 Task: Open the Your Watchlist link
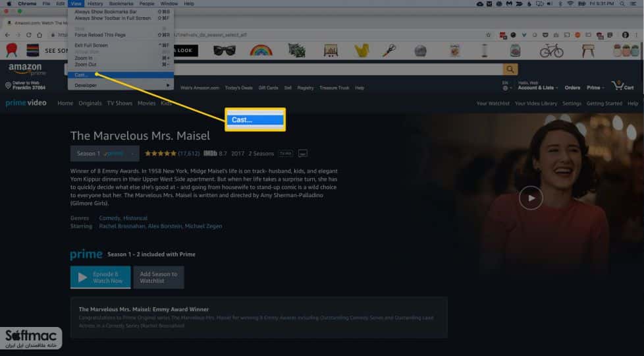(493, 104)
